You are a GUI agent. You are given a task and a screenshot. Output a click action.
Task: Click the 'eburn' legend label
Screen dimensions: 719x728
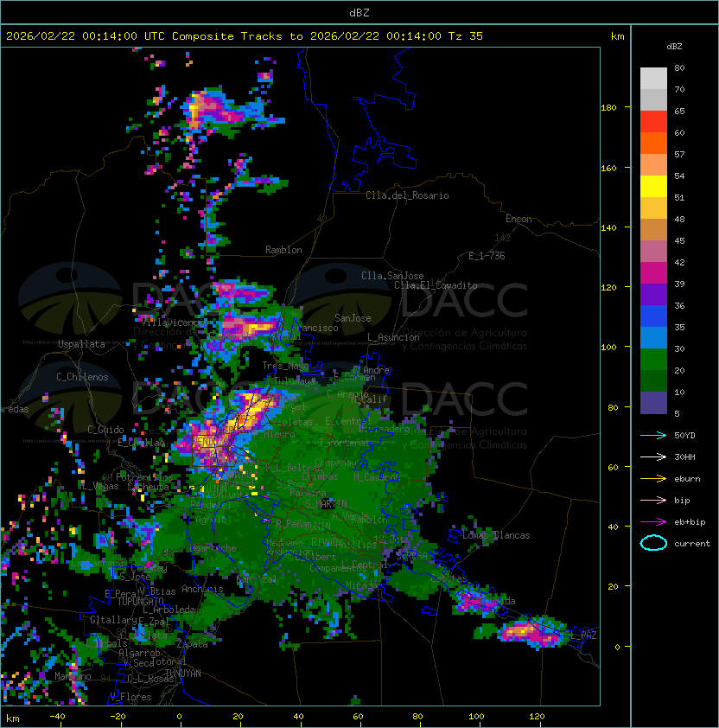point(687,479)
